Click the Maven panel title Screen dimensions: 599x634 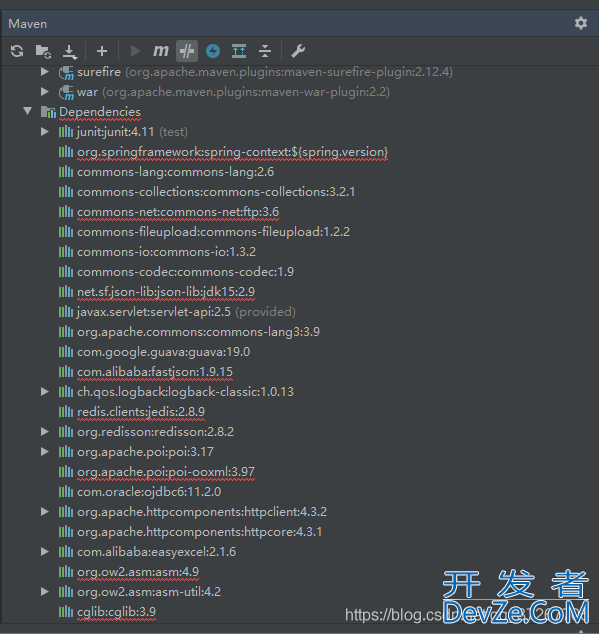[x=28, y=24]
